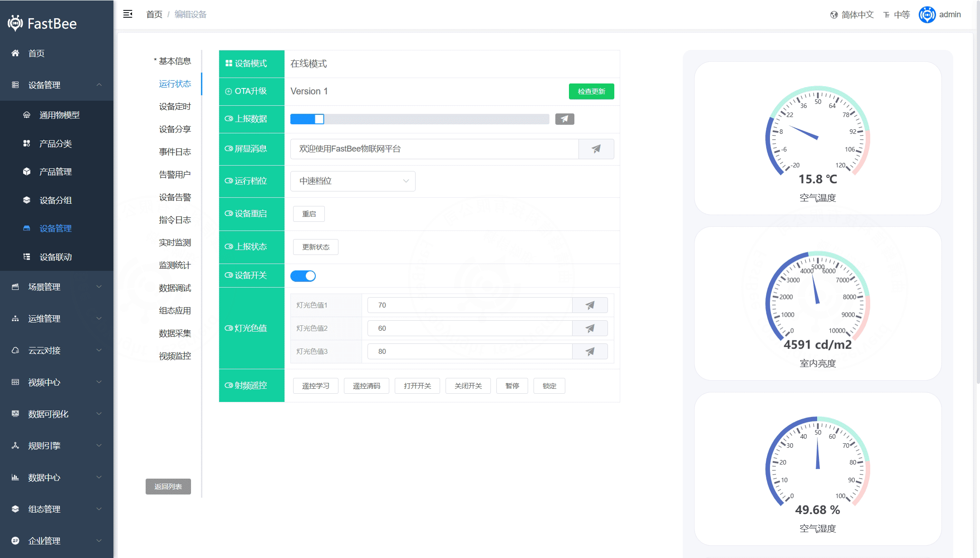Open the 视频监控 tab

coord(175,356)
